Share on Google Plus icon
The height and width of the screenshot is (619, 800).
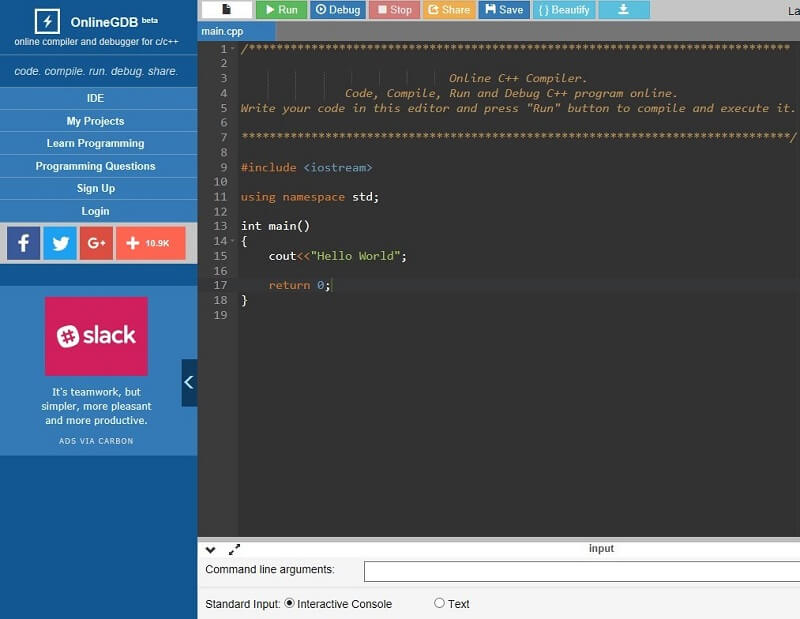[x=96, y=243]
